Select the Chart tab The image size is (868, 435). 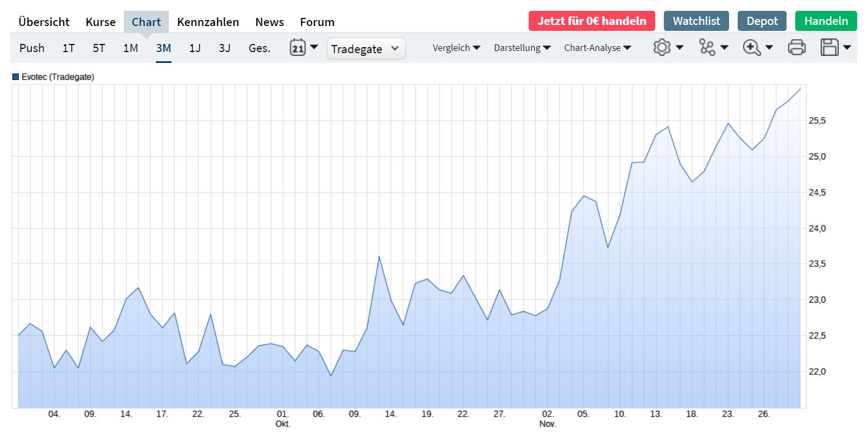click(x=146, y=22)
